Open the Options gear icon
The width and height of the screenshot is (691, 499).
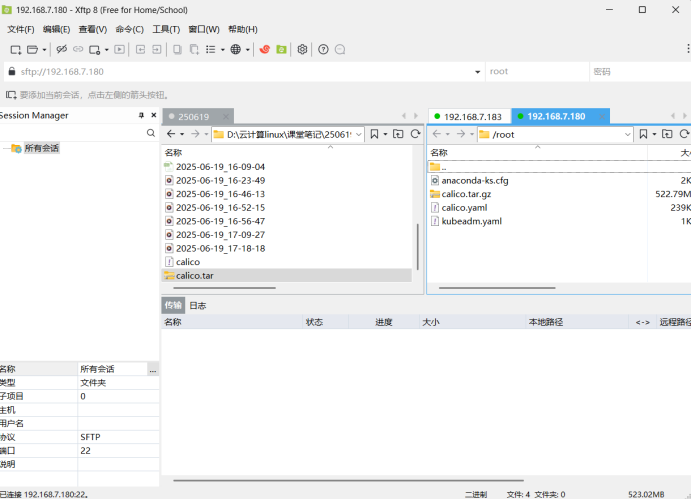coord(302,49)
